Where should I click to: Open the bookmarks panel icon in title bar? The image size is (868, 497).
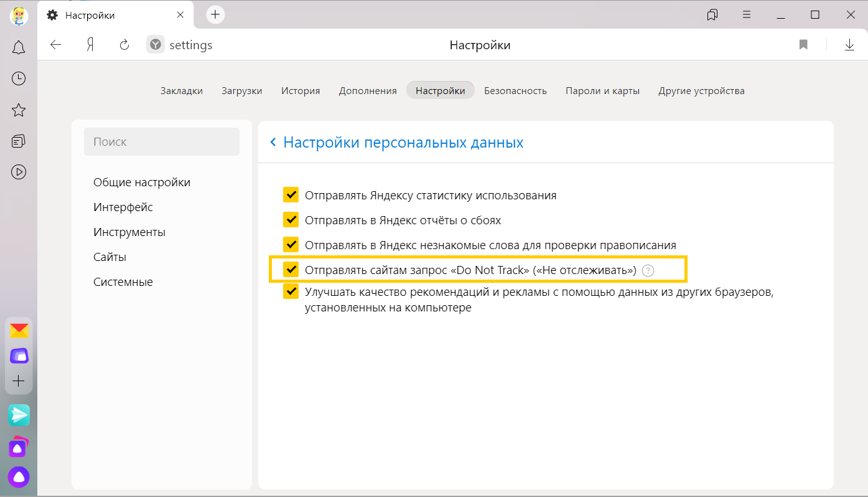712,15
